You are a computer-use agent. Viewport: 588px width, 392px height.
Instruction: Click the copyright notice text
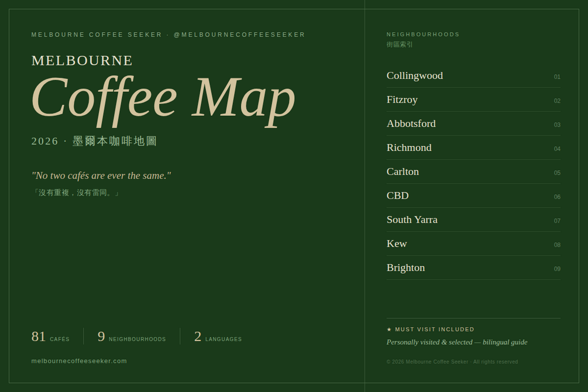(452, 362)
